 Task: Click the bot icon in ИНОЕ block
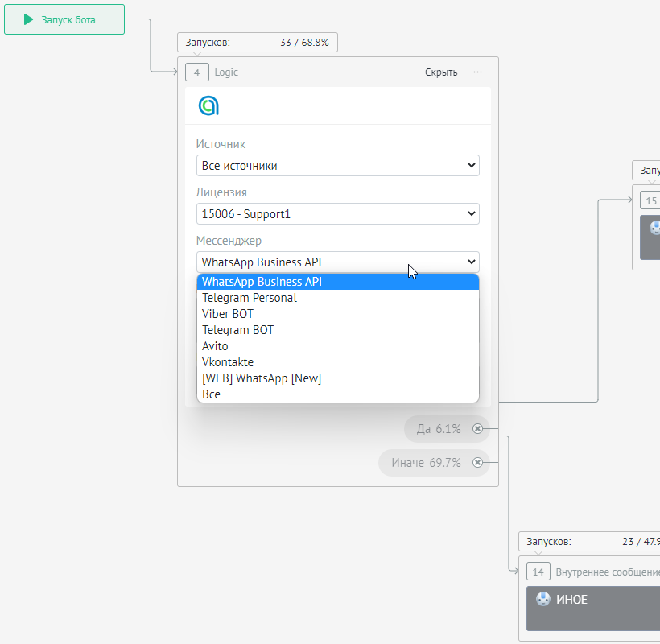tap(543, 600)
